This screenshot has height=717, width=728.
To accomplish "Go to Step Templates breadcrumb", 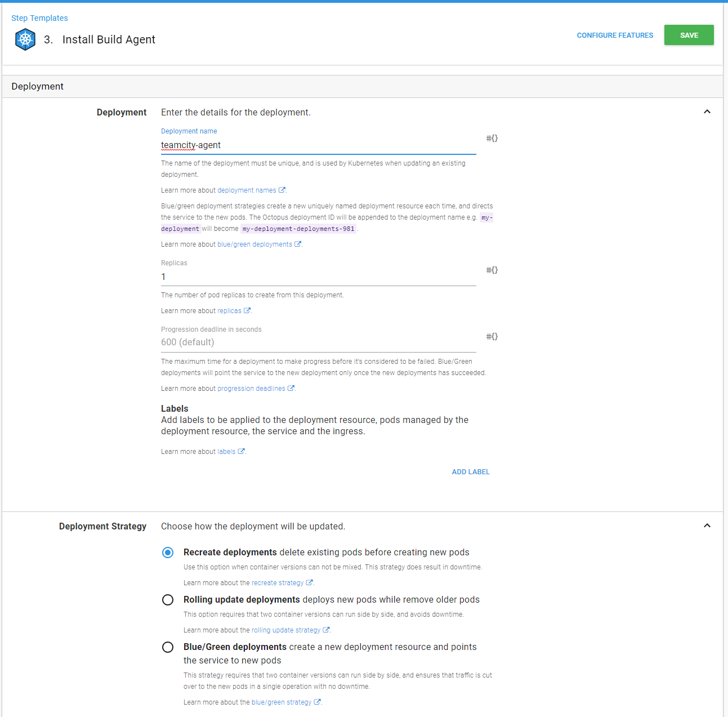I will click(39, 18).
